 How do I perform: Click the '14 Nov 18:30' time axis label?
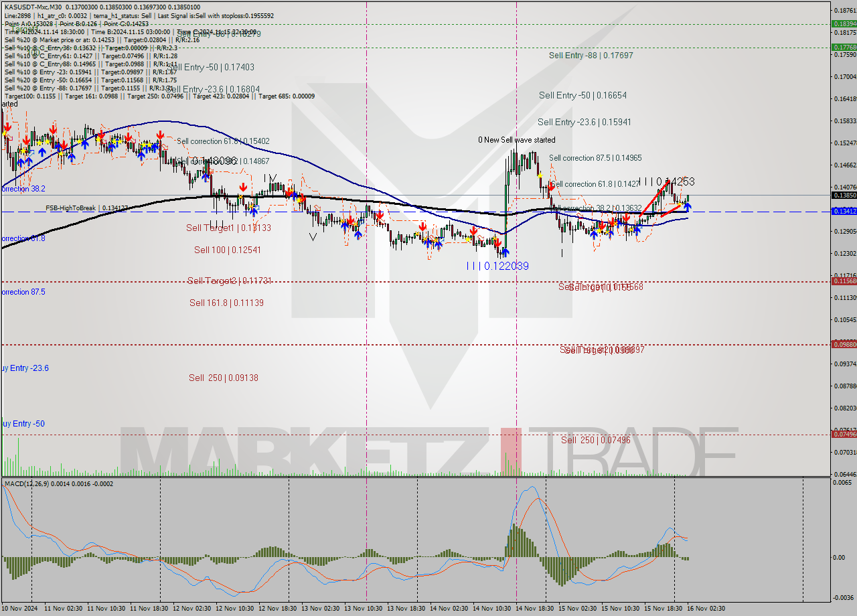point(535,609)
